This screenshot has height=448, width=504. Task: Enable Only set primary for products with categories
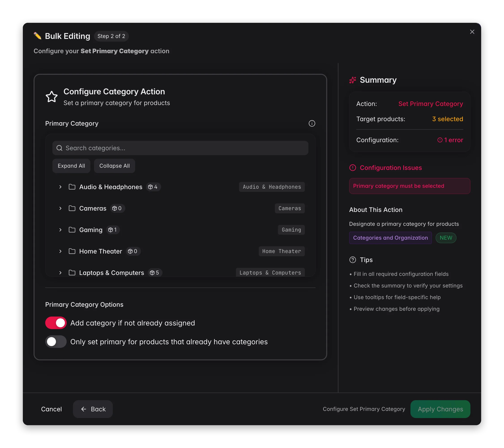(x=56, y=342)
